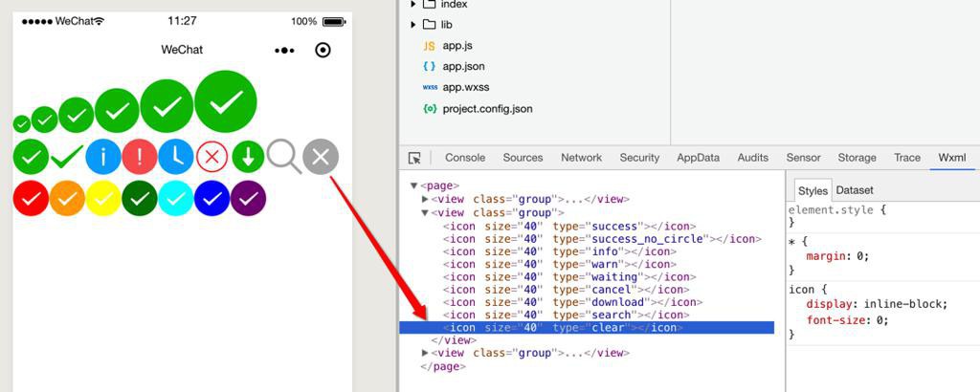Viewport: 980px width, 392px height.
Task: Switch to the Storage tab
Action: (857, 158)
